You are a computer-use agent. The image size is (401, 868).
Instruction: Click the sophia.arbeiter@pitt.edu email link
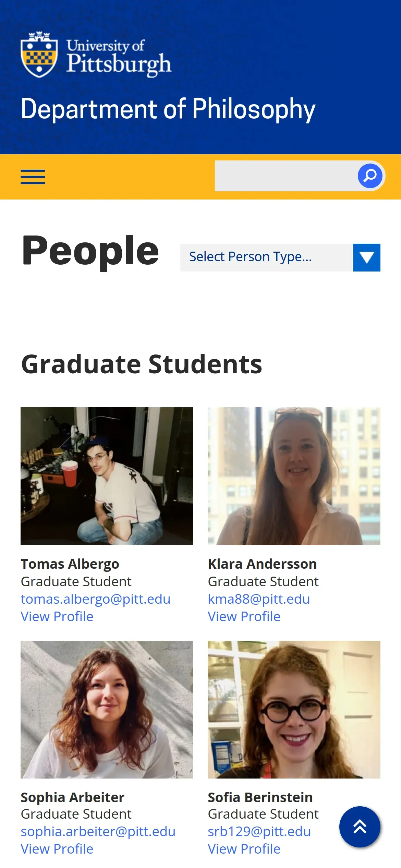click(x=98, y=831)
